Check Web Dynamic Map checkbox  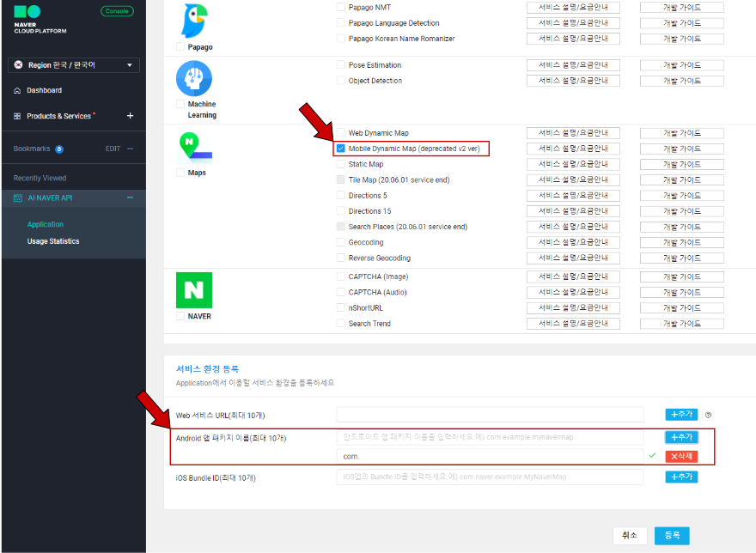[341, 132]
